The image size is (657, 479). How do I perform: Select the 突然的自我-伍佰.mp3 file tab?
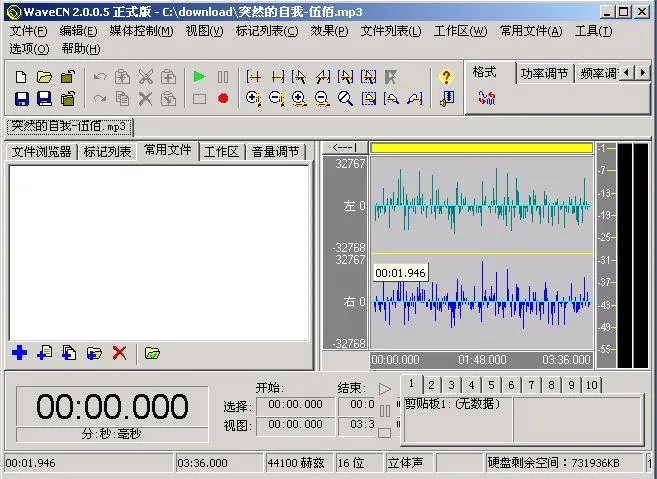coord(69,126)
